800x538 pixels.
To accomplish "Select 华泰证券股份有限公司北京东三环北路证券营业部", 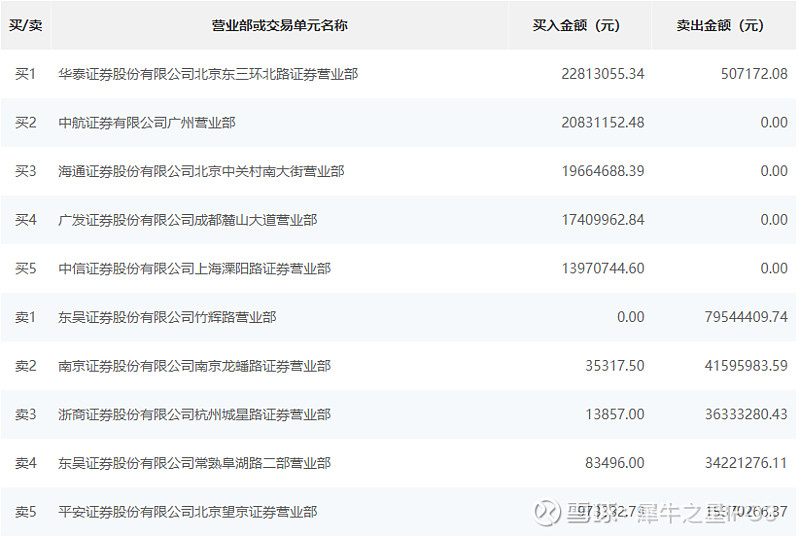I will pos(208,74).
